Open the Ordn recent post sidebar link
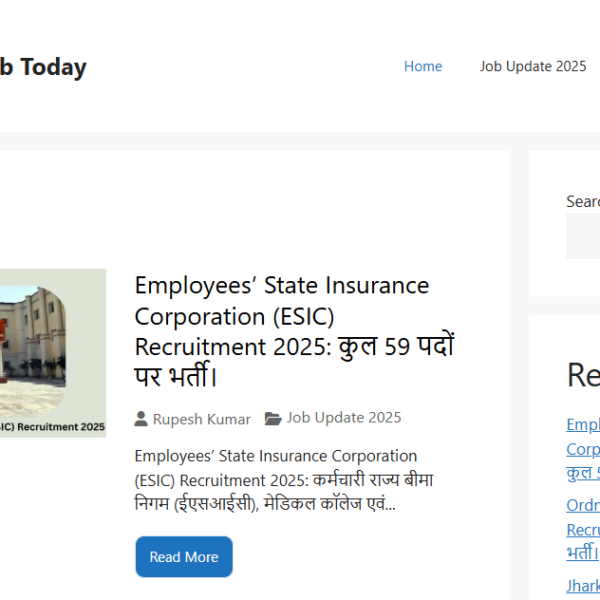The image size is (600, 600). click(x=583, y=530)
